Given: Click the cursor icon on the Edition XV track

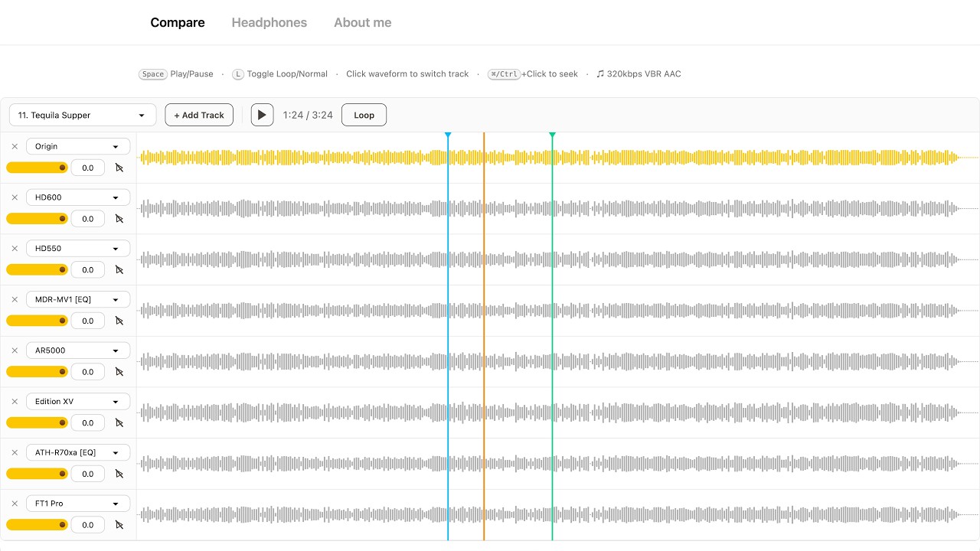Looking at the screenshot, I should [x=119, y=422].
